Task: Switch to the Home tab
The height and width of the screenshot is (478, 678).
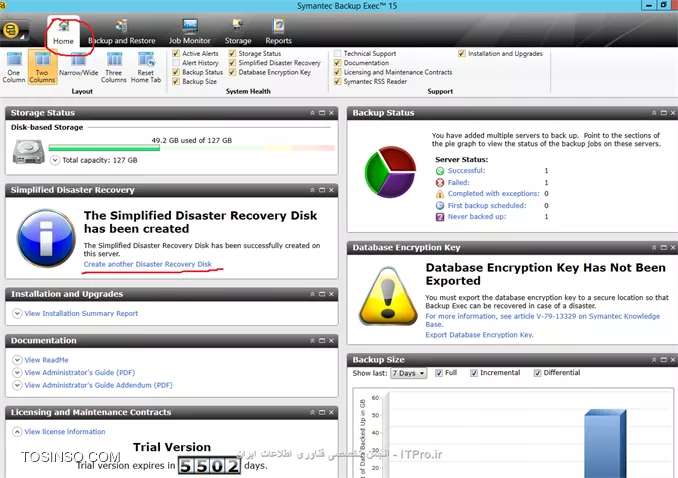Action: [64, 33]
